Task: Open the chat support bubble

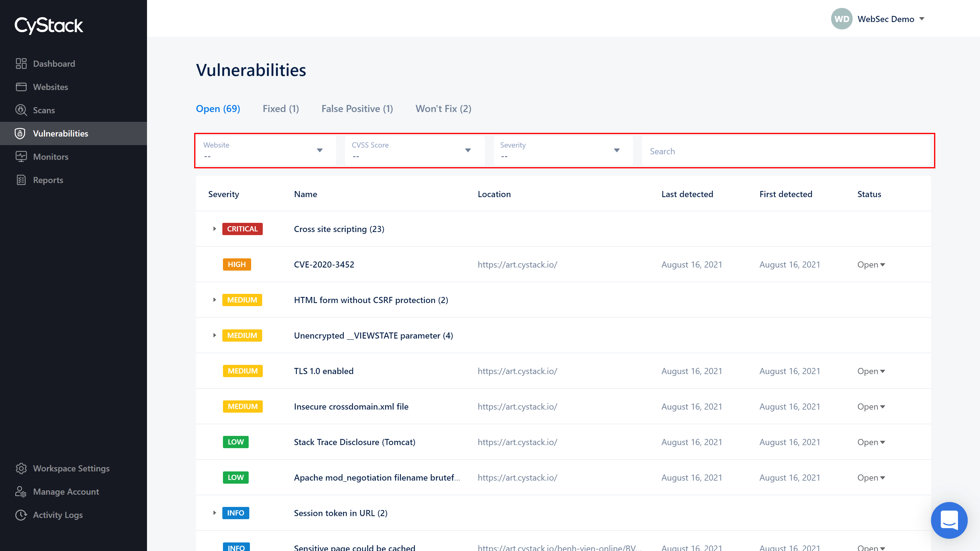Action: [x=949, y=520]
